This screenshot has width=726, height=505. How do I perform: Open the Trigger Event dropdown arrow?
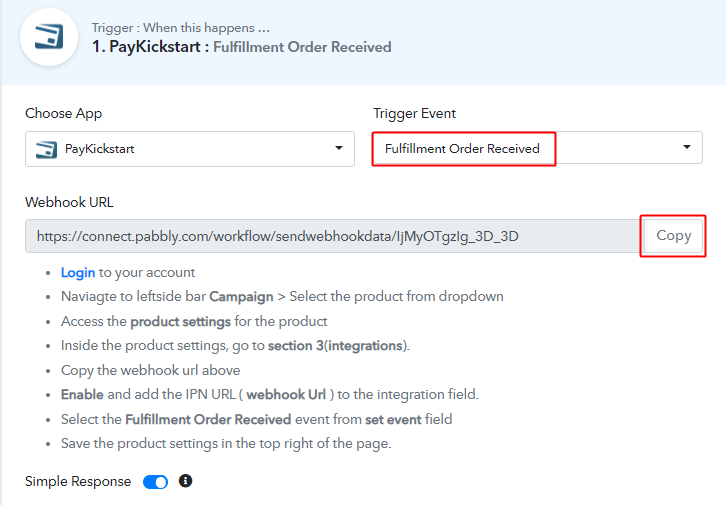pos(687,147)
